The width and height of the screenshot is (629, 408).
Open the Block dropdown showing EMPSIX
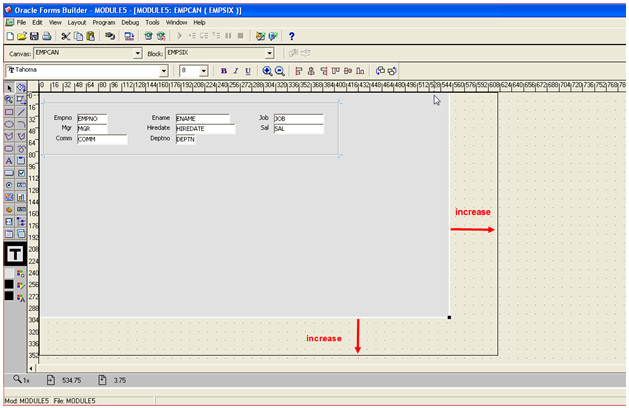point(269,53)
